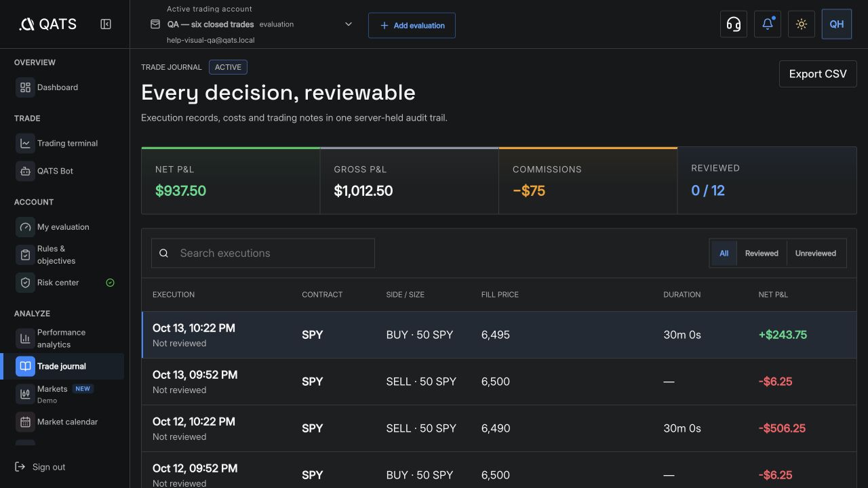Open the Oct 13, 09:52 PM execution row
This screenshot has width=868, height=488.
click(x=499, y=382)
